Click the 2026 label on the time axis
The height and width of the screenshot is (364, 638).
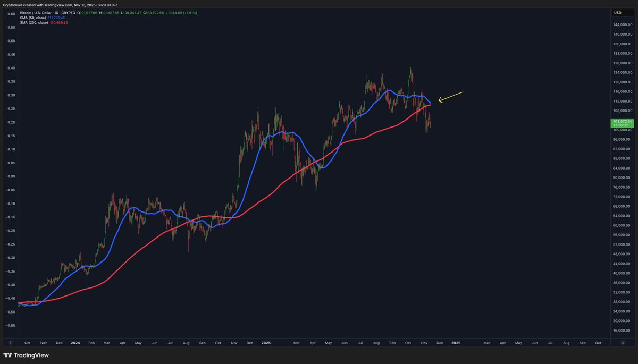pyautogui.click(x=456, y=343)
